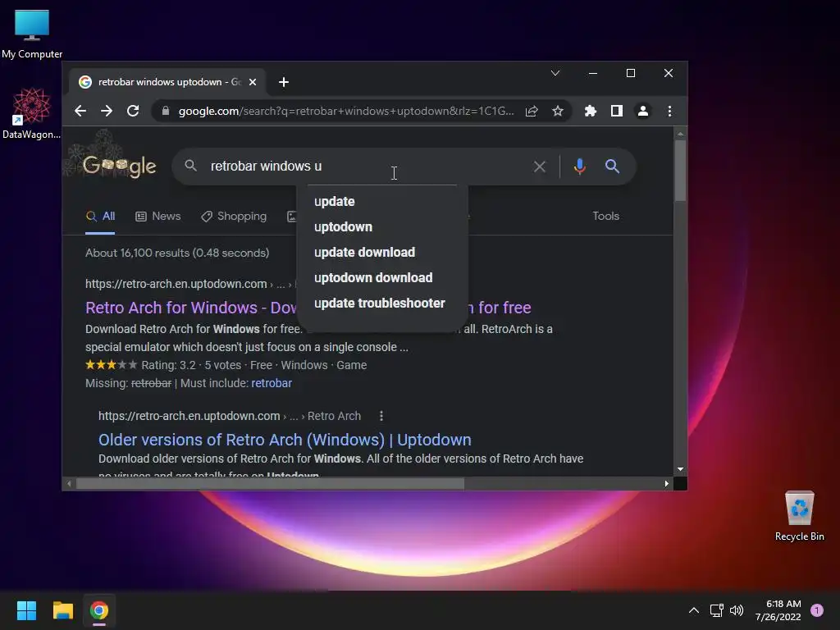Image resolution: width=840 pixels, height=630 pixels.
Task: Open a new browser tab
Action: pyautogui.click(x=284, y=82)
